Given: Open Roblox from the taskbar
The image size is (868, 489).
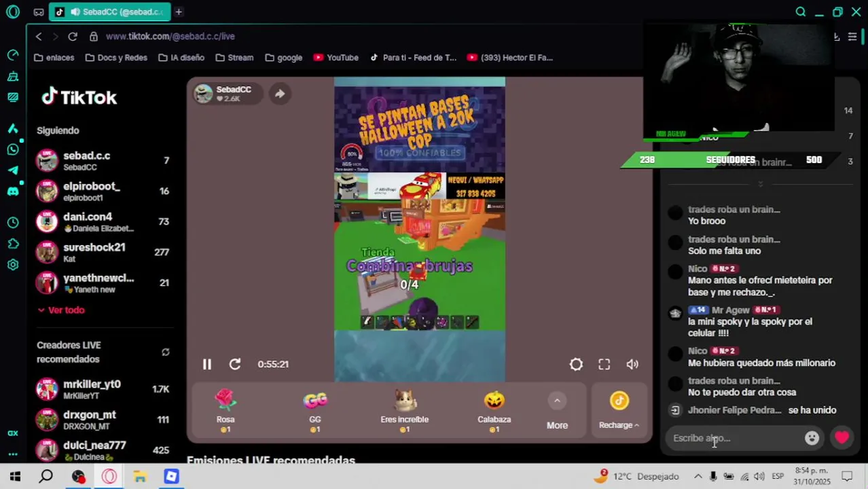Looking at the screenshot, I should coord(171,476).
